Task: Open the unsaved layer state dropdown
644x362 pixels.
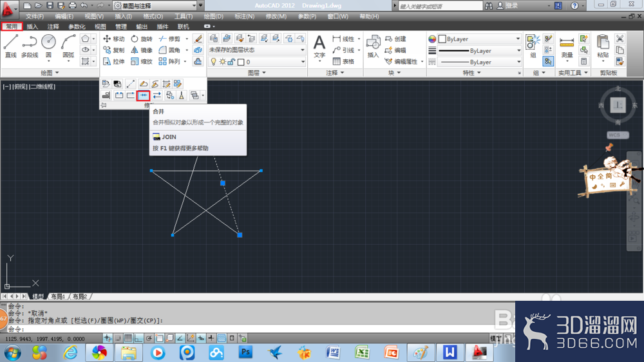Action: click(257, 50)
